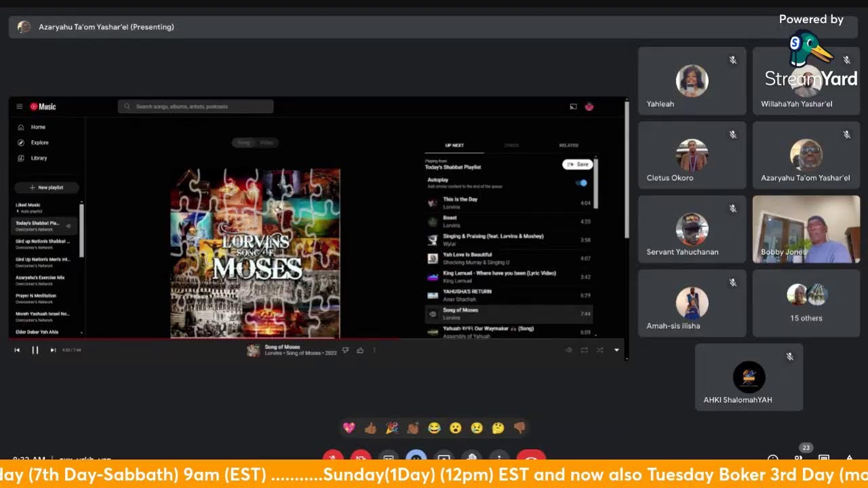868x488 pixels.
Task: Open the Prayer N Meditation playlist
Action: click(46, 298)
